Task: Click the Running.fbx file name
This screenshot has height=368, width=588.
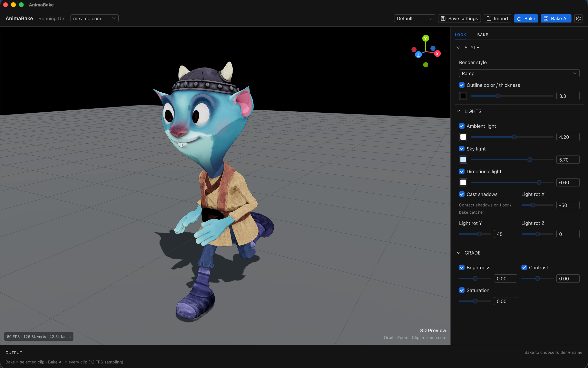Action: (51, 18)
